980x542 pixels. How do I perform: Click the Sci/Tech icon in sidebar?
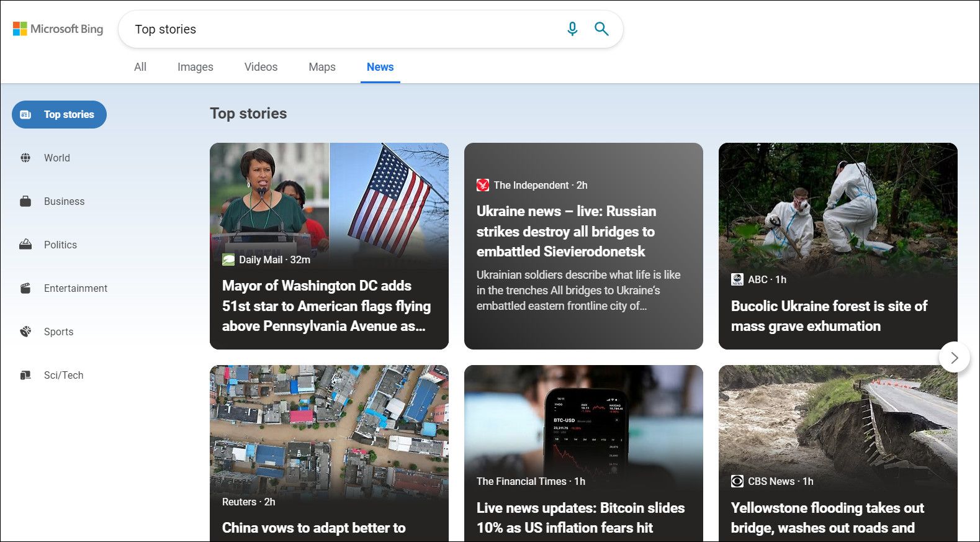coord(25,375)
